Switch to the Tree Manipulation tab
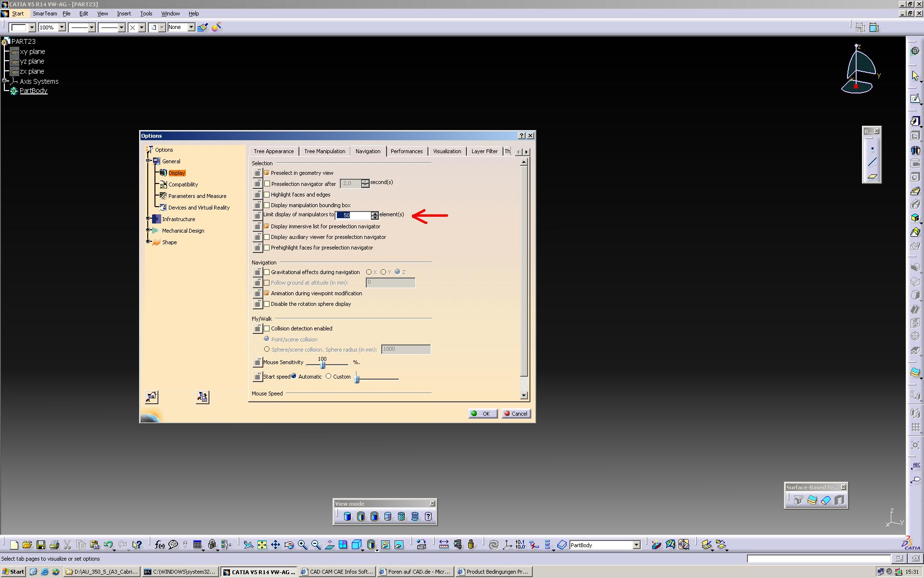The height and width of the screenshot is (578, 924). pyautogui.click(x=324, y=151)
